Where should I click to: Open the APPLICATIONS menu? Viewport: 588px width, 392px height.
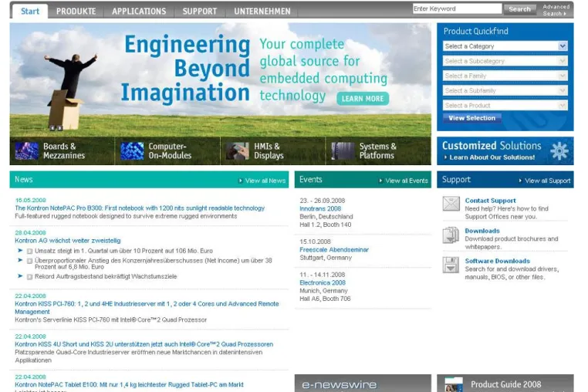139,12
